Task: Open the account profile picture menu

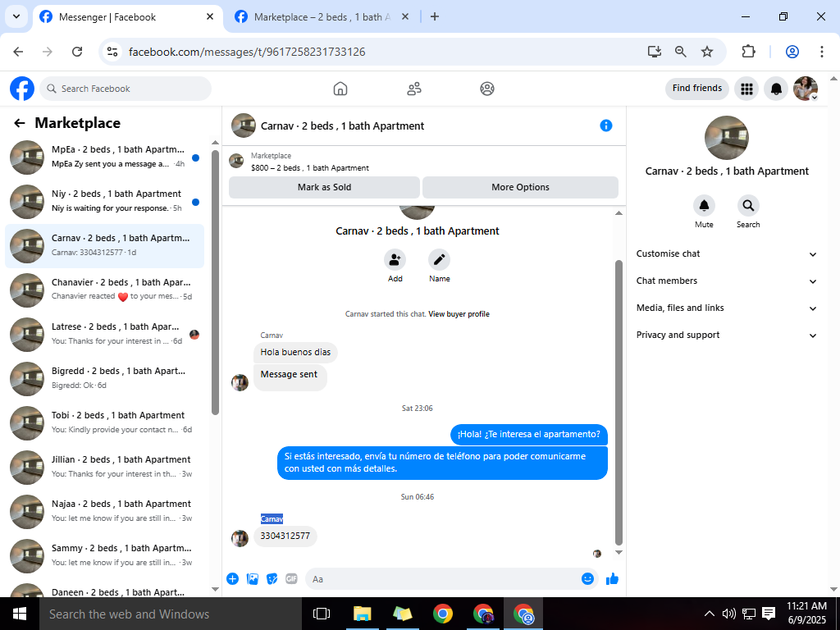Action: [806, 89]
